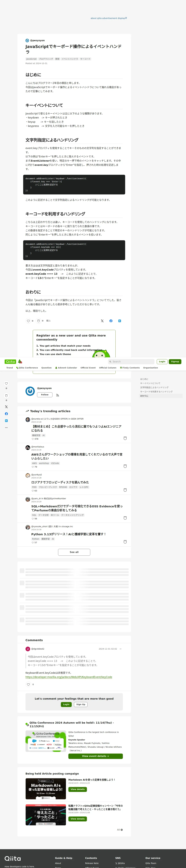Image resolution: width=186 pixels, height=868 pixels.
Task: Click Sign Up in the comment prompt box
Action: pyautogui.click(x=81, y=704)
